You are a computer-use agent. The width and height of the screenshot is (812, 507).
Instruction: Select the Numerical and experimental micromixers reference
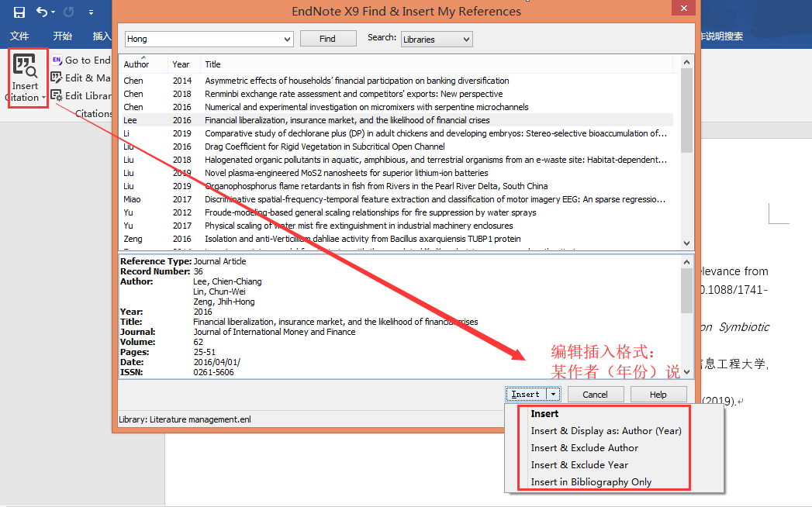(396, 107)
